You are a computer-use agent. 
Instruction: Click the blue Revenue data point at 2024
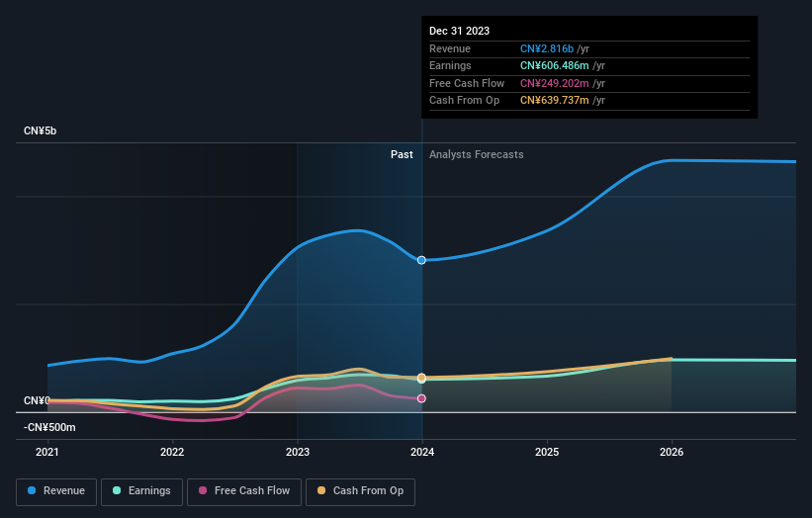pos(421,260)
